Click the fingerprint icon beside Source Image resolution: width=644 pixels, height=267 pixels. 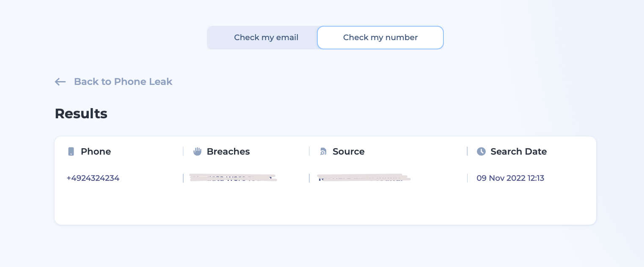point(323,152)
